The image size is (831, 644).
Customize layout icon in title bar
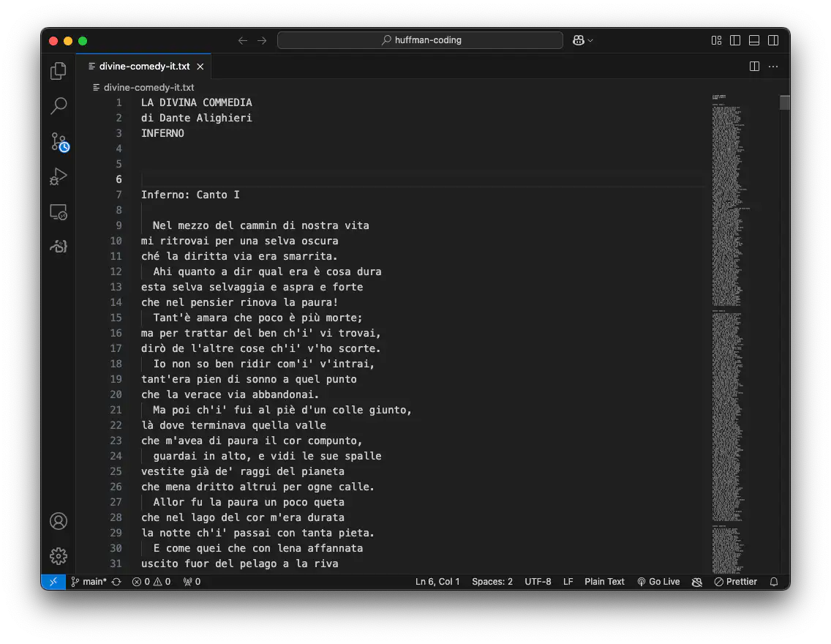pyautogui.click(x=717, y=40)
